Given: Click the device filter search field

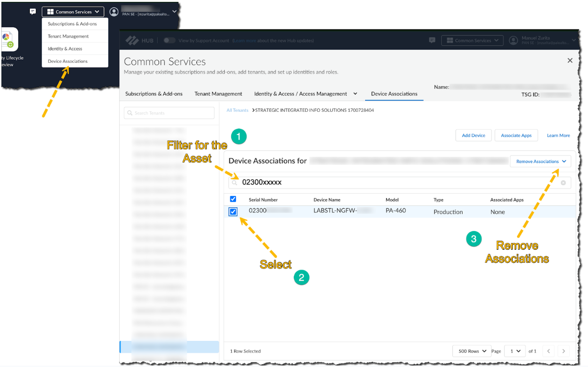Looking at the screenshot, I should click(x=400, y=183).
